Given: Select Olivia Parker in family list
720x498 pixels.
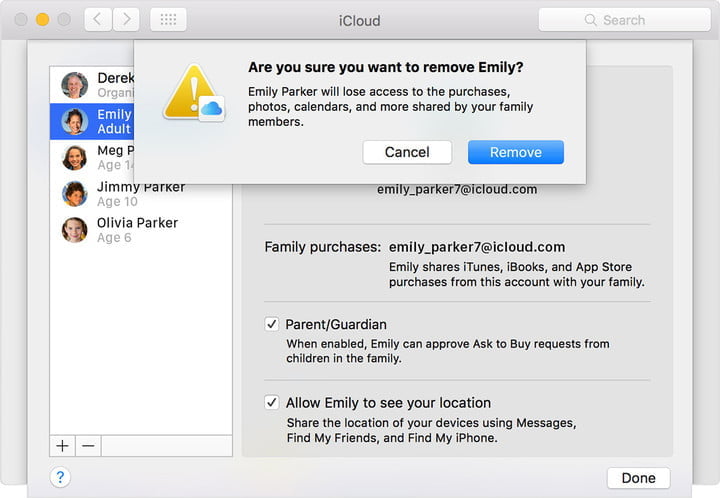Looking at the screenshot, I should [141, 230].
